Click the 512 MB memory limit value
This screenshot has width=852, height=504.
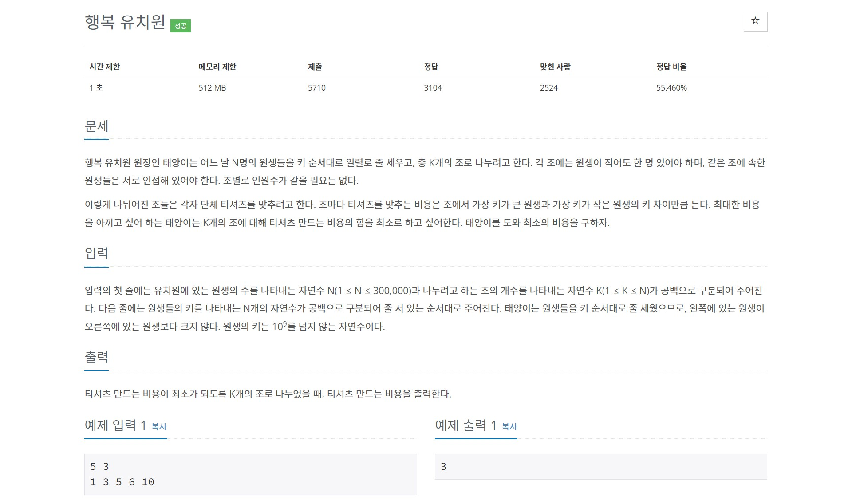[212, 88]
